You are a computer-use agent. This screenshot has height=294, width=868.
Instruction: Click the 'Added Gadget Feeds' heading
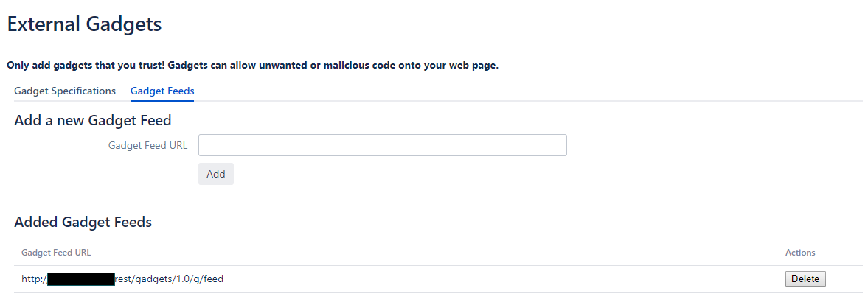pos(83,223)
